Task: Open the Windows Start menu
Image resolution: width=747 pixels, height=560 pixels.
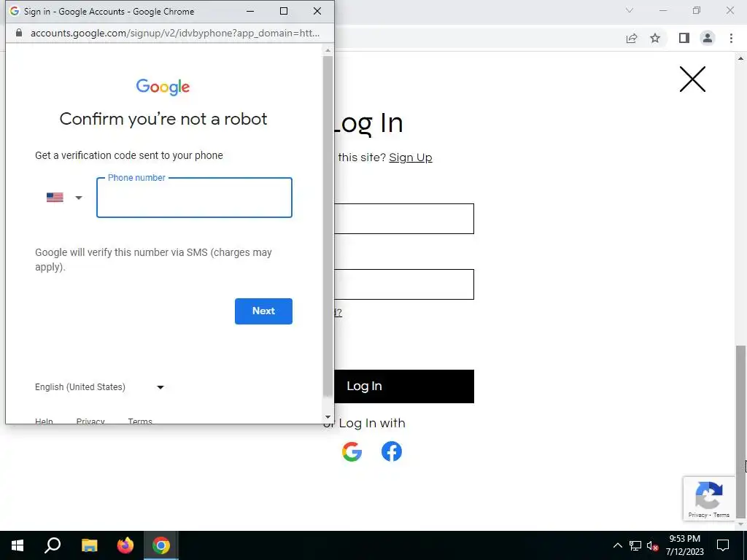Action: coord(18,545)
